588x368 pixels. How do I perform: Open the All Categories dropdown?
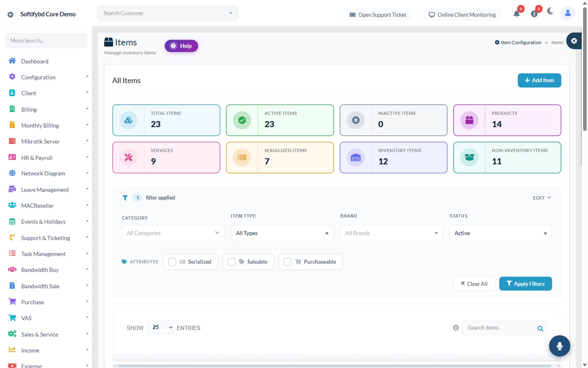click(173, 233)
